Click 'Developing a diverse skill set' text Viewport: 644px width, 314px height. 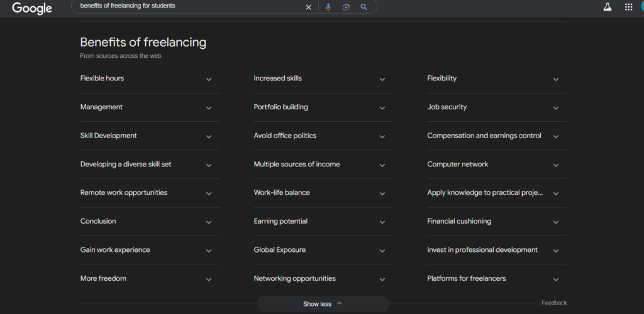126,165
